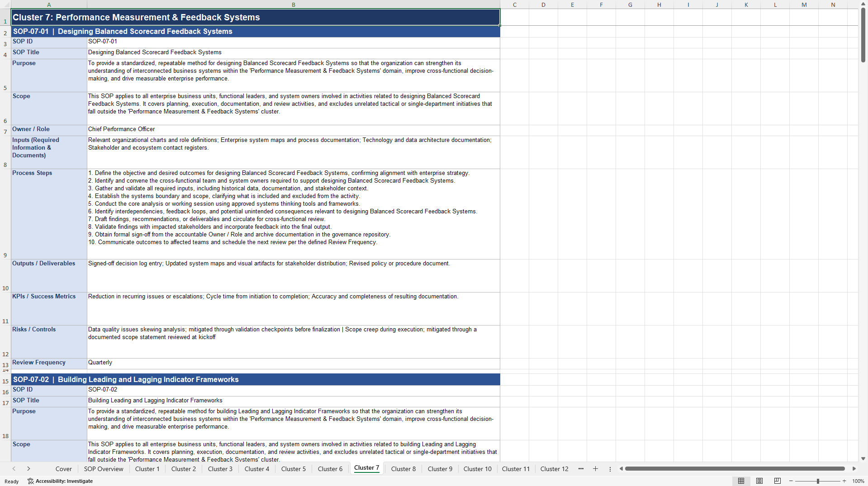Select SOP-07-02 section header cell

256,379
